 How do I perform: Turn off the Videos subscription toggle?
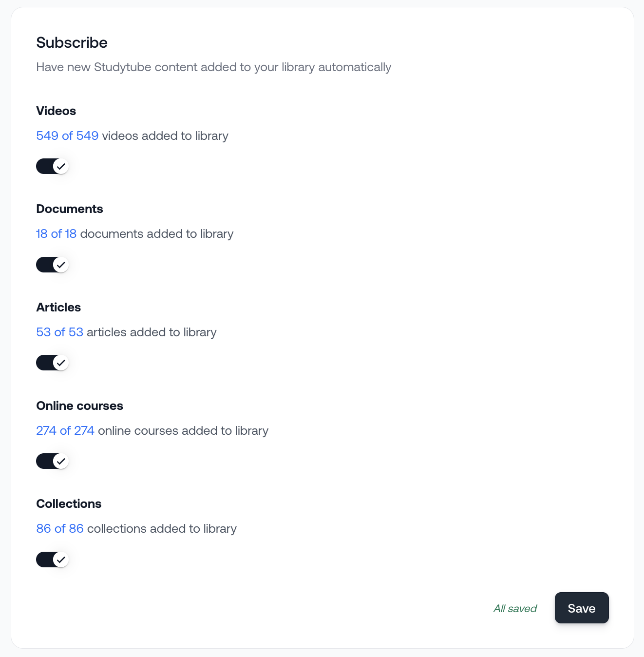pos(52,166)
